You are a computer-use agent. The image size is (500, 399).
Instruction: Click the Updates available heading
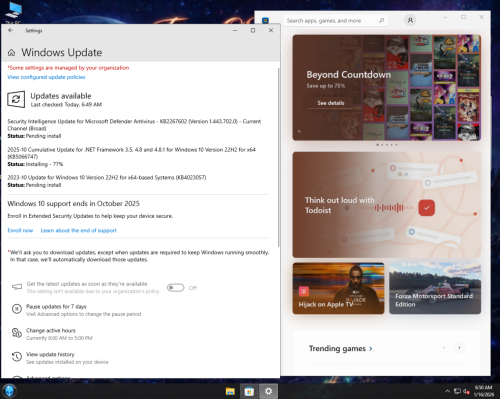click(x=61, y=96)
